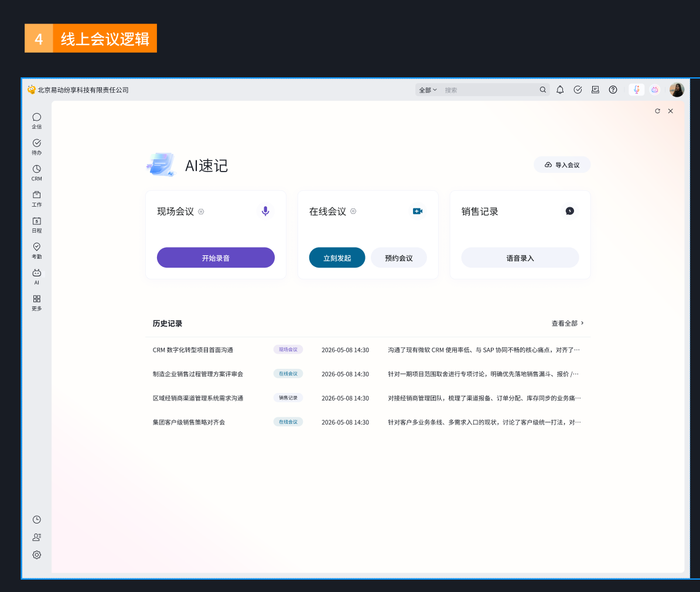Click the 开始录音 start recording button
Image resolution: width=700 pixels, height=592 pixels.
(216, 258)
